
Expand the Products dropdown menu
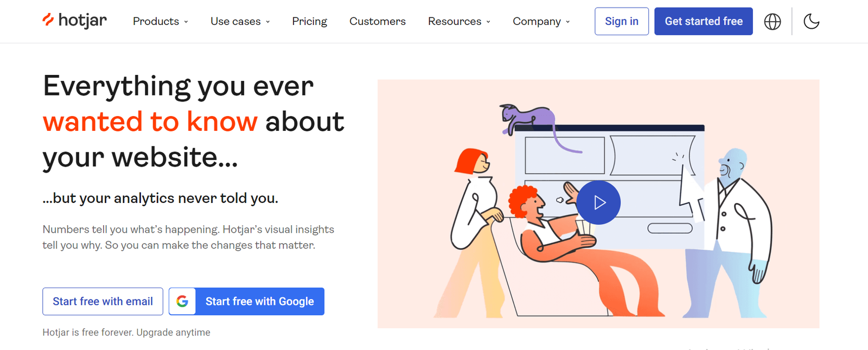161,21
